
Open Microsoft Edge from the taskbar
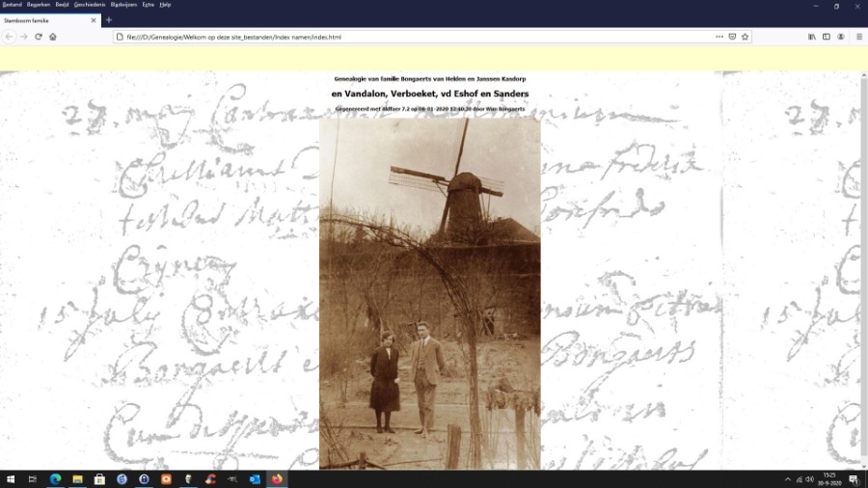click(55, 479)
